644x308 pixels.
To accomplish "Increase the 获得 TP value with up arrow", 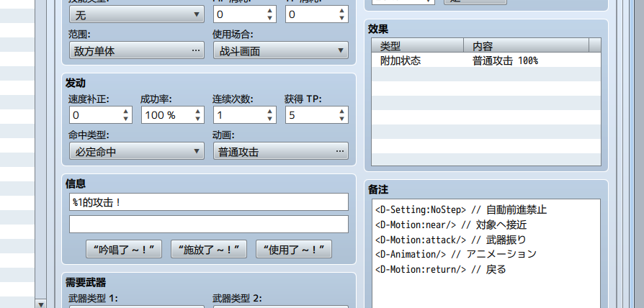I will click(341, 111).
